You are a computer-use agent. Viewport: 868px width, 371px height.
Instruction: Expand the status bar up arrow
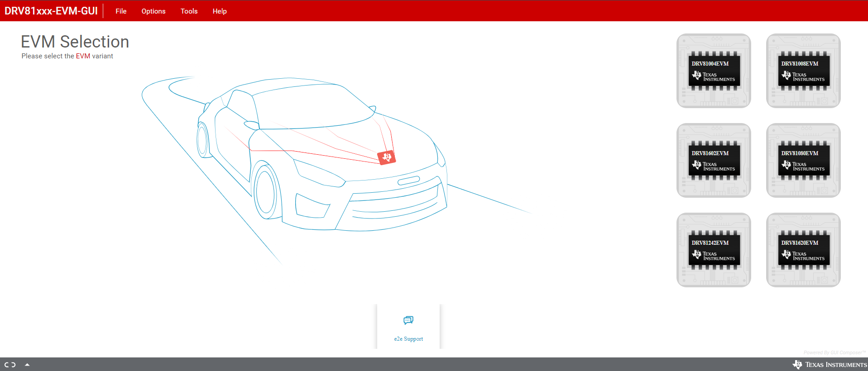pos(27,365)
